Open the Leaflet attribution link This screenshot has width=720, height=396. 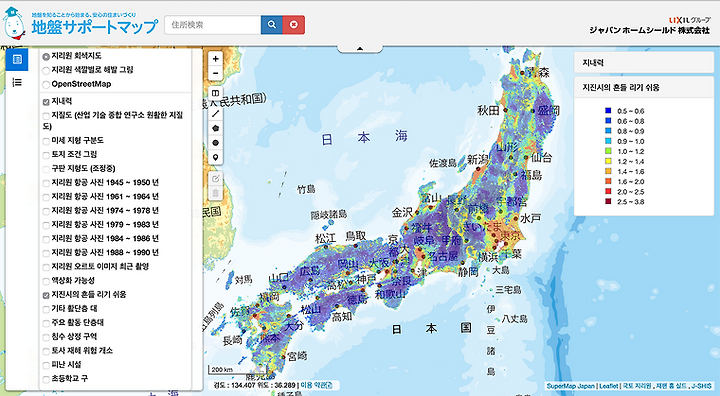tap(609, 386)
